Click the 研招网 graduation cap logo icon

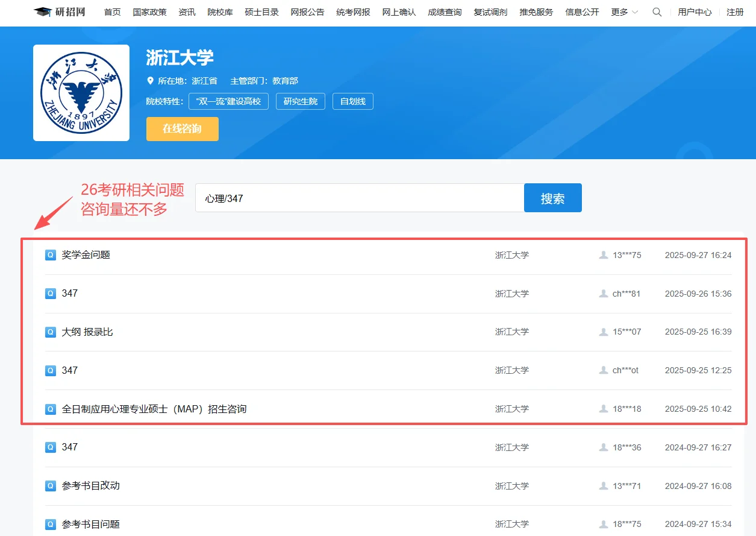coord(41,11)
